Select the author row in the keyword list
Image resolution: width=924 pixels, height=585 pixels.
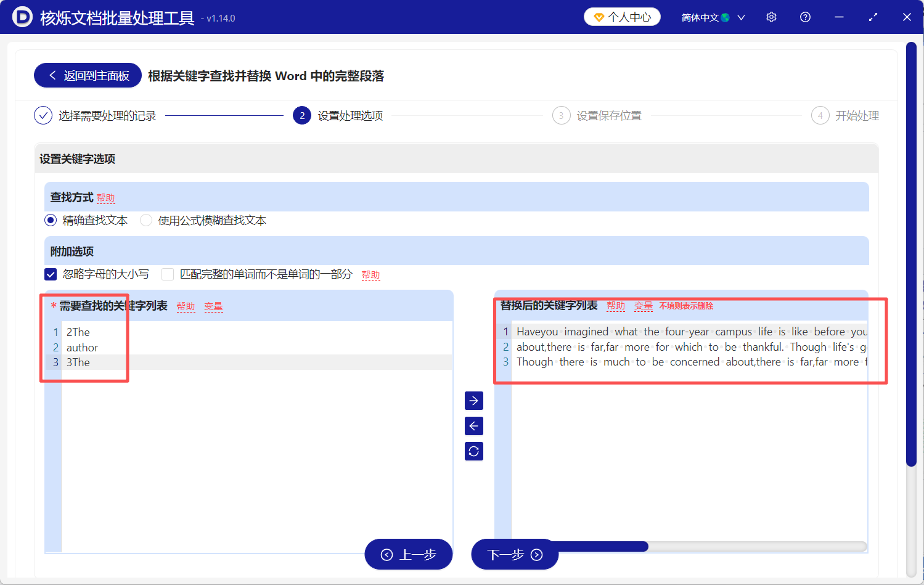click(82, 347)
